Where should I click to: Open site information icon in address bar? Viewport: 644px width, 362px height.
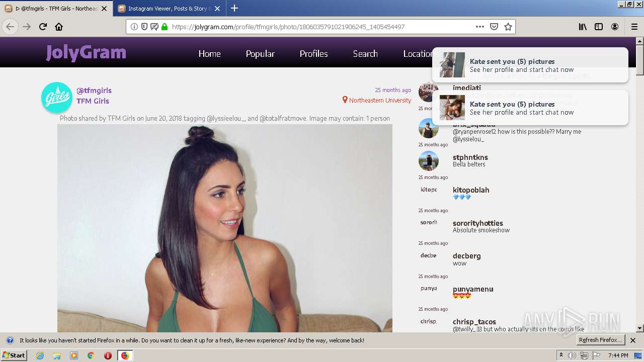coord(134,27)
